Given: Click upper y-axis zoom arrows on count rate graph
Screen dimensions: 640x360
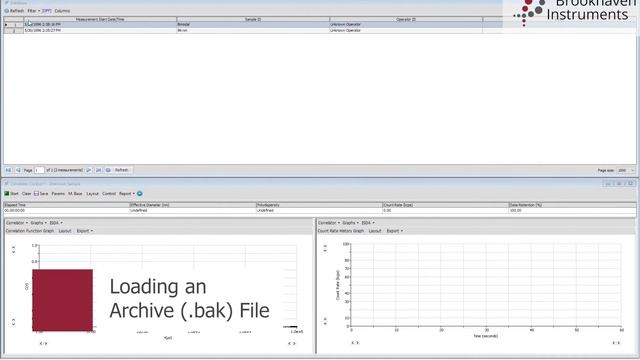Looking at the screenshot, I should [325, 248].
